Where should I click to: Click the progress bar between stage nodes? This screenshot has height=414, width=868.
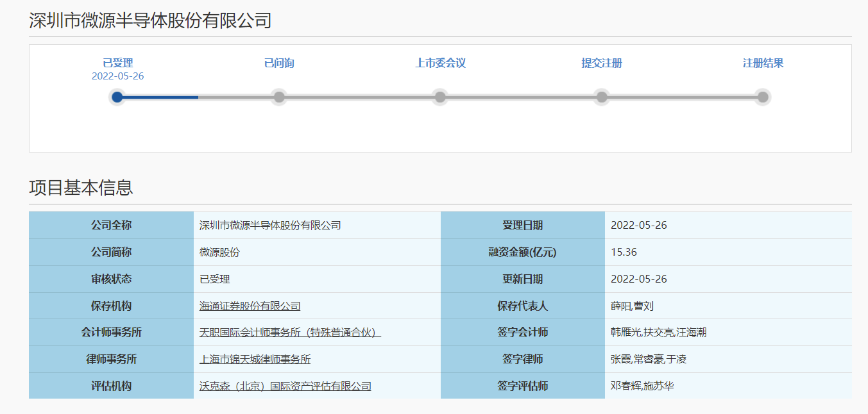359,97
